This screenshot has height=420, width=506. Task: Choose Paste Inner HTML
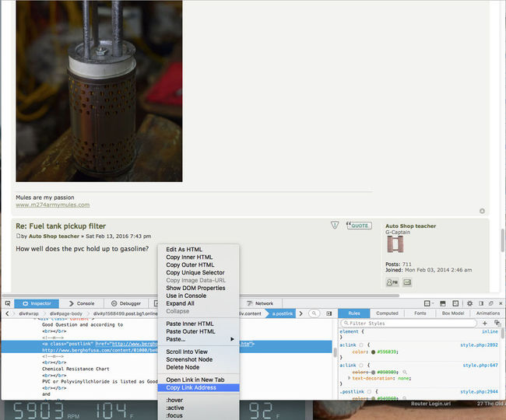pyautogui.click(x=199, y=324)
